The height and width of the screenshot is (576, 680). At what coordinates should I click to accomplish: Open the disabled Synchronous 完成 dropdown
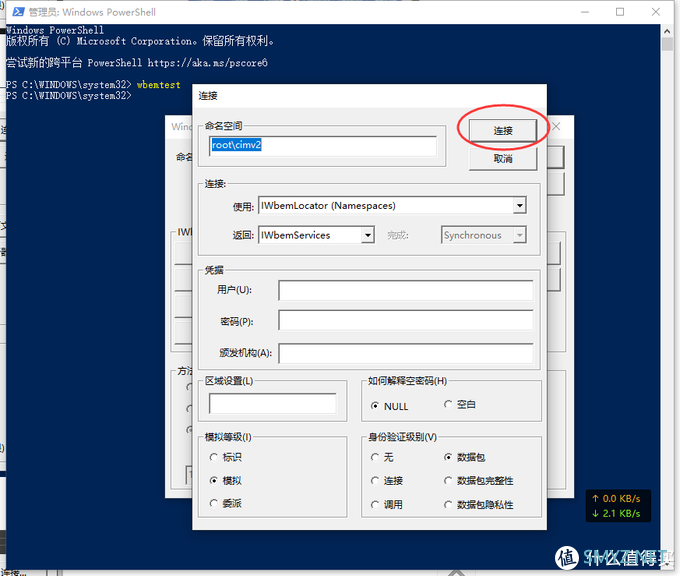click(520, 235)
